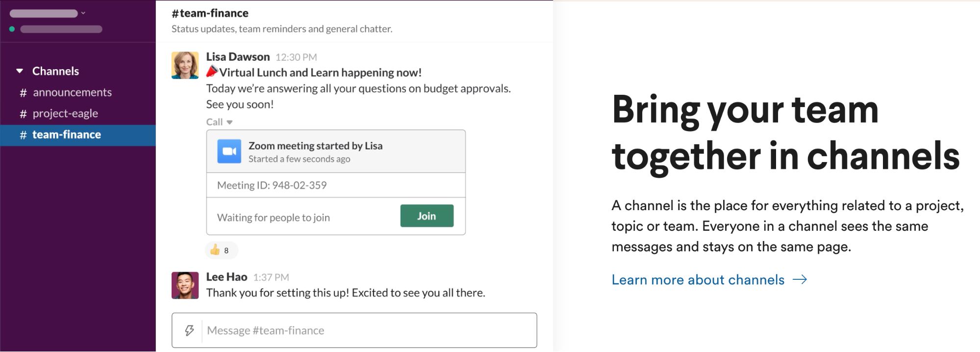Click the hash icon beside announcements

[23, 92]
